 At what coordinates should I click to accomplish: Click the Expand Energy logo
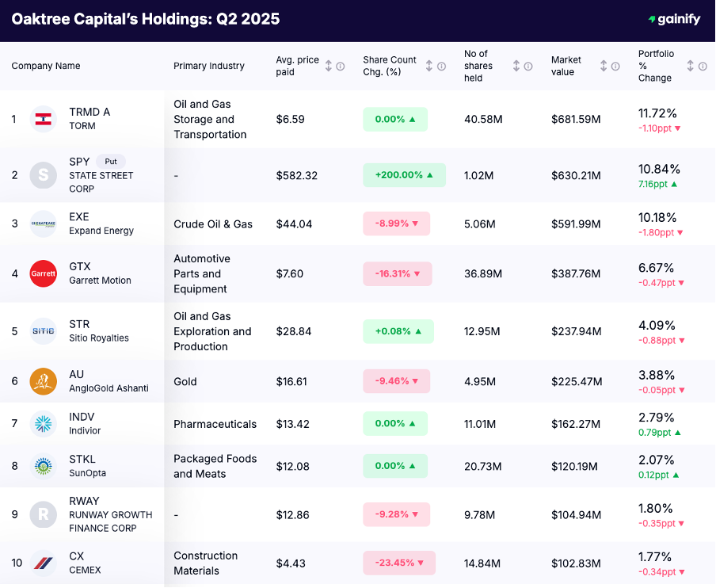click(x=44, y=223)
